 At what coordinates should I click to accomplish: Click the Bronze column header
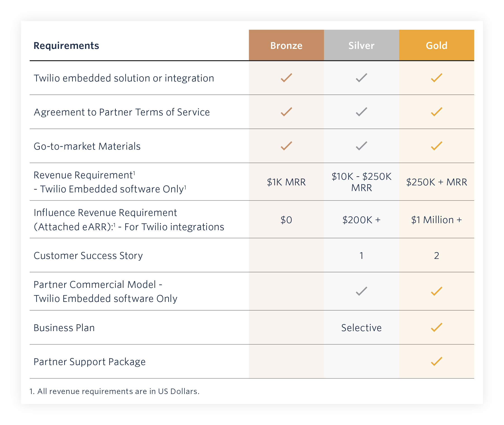pyautogui.click(x=286, y=45)
